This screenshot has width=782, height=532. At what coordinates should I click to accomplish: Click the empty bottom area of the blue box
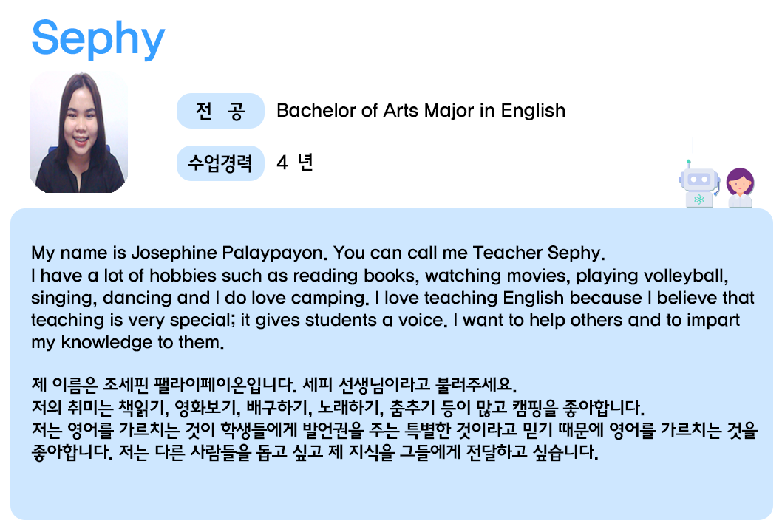coord(392,491)
